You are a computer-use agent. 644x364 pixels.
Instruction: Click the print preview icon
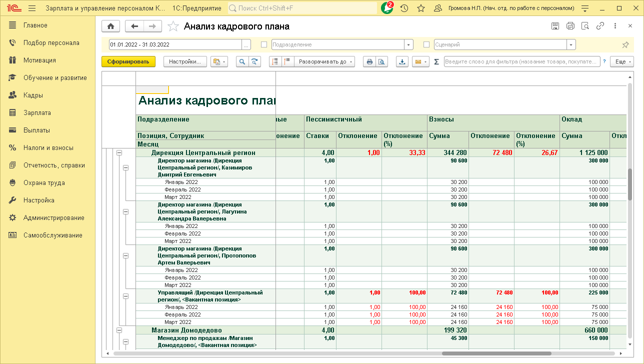coord(381,61)
